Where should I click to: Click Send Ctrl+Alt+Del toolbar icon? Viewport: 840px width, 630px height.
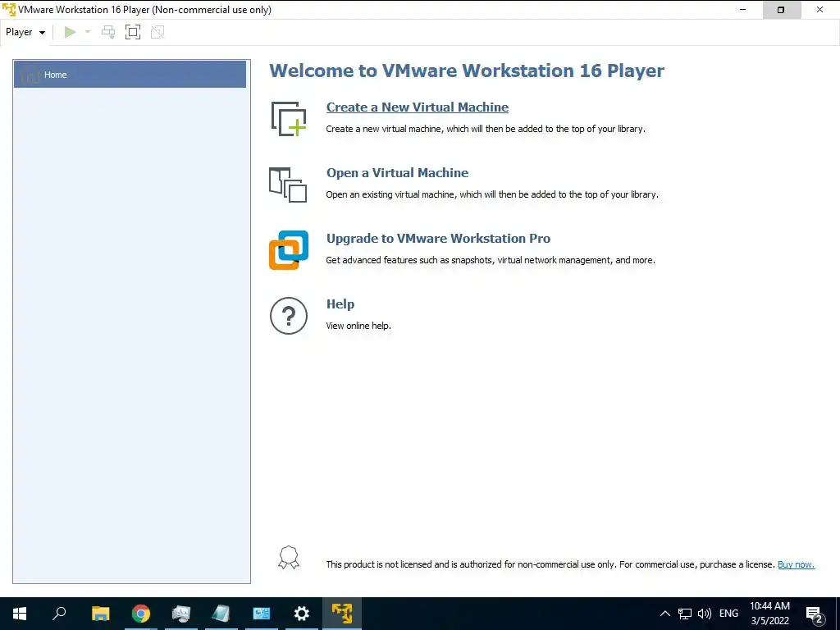pyautogui.click(x=108, y=32)
